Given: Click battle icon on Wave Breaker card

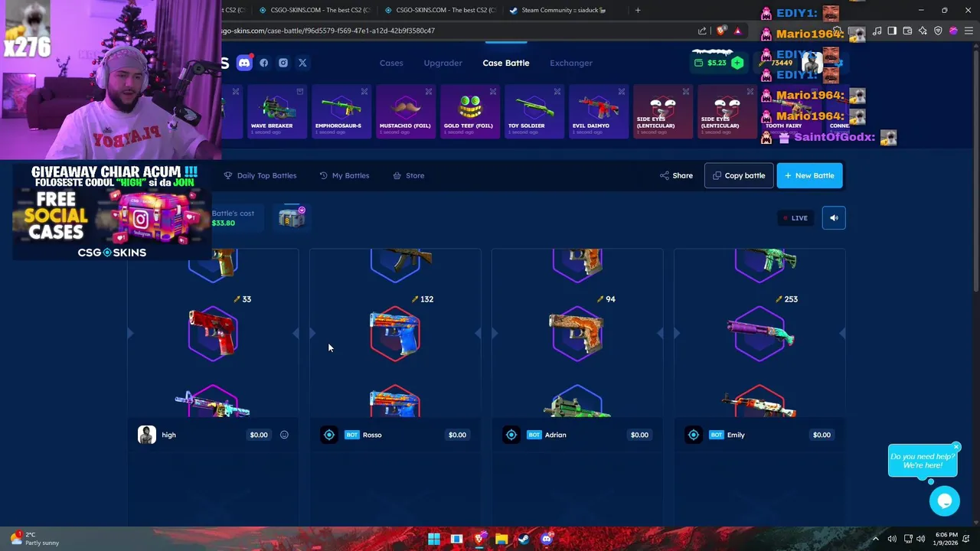Looking at the screenshot, I should click(300, 92).
